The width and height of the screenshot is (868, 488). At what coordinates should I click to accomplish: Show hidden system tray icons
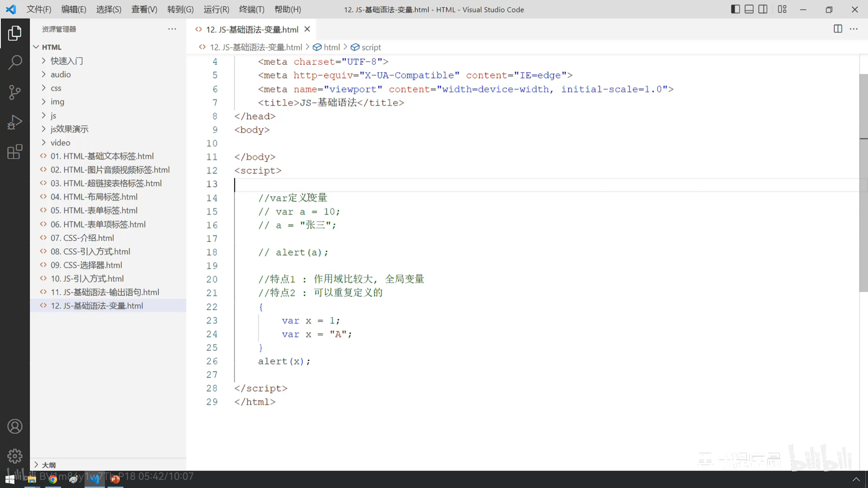pos(856,479)
